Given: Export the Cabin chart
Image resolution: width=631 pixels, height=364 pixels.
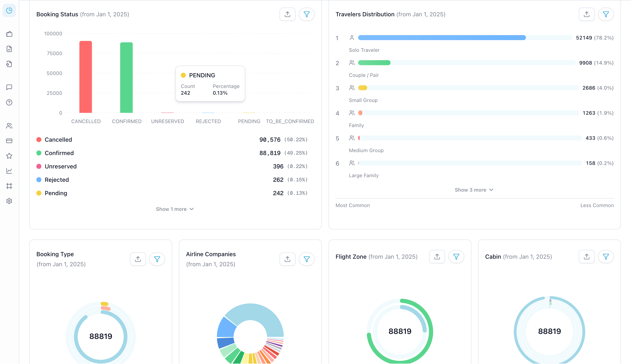Looking at the screenshot, I should pyautogui.click(x=587, y=257).
